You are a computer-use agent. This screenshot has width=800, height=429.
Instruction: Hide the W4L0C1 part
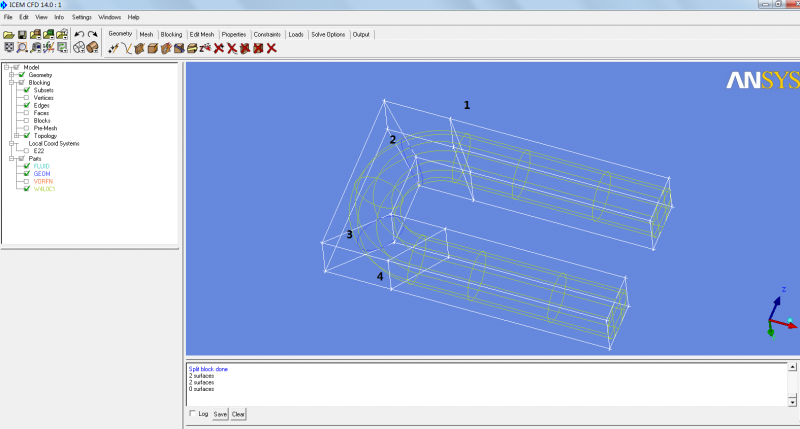coord(27,189)
